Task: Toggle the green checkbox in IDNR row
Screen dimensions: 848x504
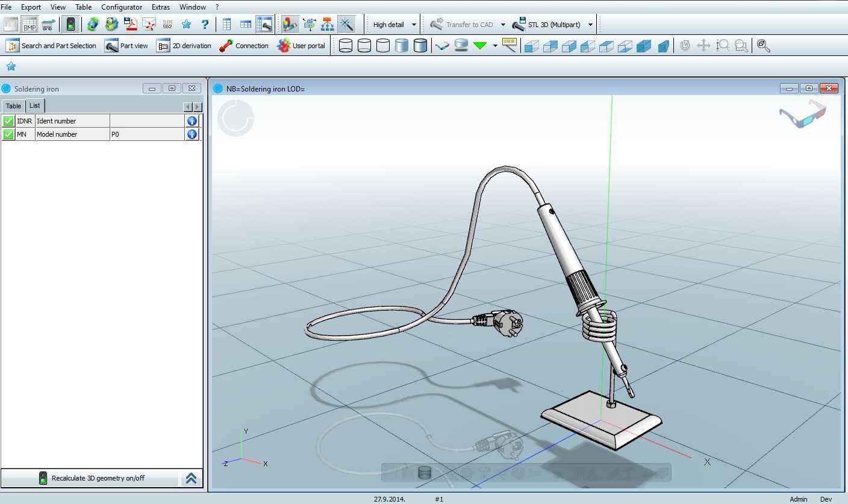Action: [8, 121]
